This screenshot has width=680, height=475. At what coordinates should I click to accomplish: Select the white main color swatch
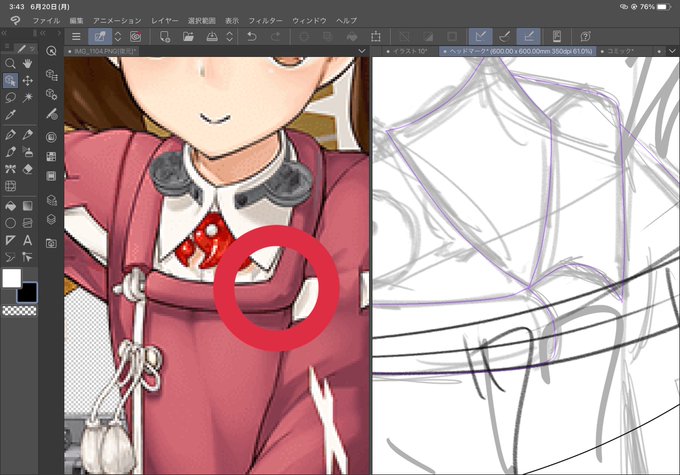point(12,278)
